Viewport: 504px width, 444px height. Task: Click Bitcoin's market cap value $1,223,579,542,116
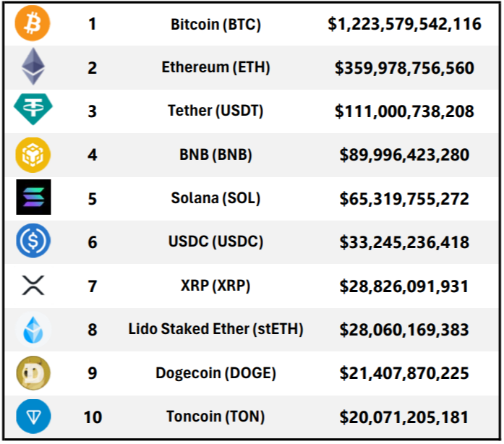coord(404,25)
